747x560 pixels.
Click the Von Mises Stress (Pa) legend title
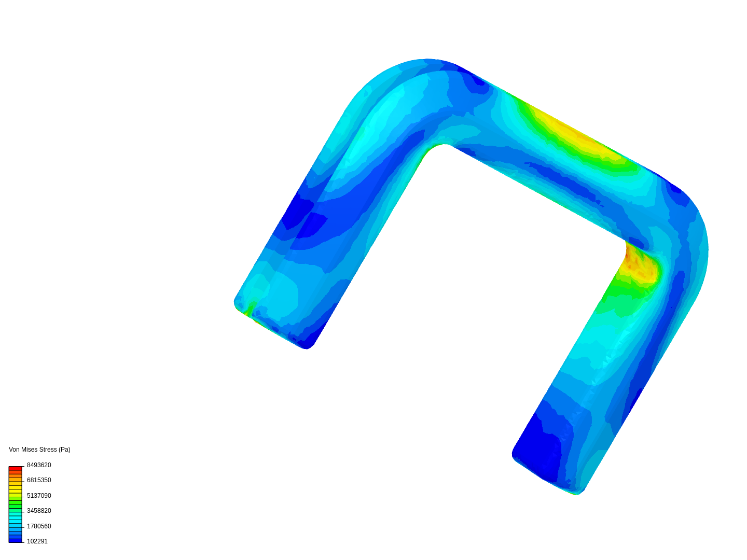pos(39,450)
